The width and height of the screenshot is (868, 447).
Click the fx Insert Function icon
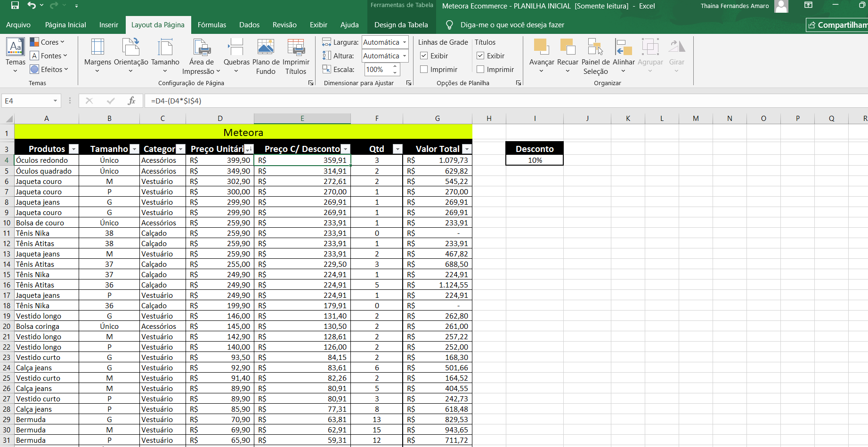tap(131, 101)
